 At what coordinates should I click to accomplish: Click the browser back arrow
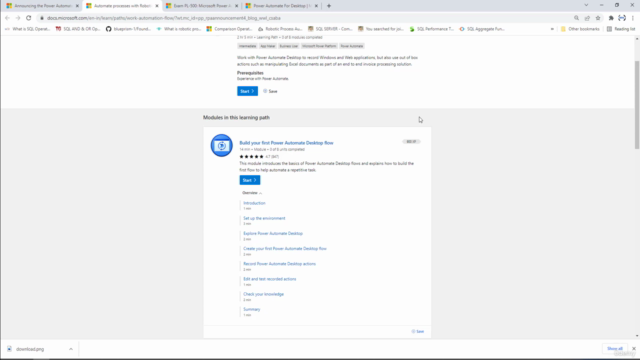click(7, 18)
